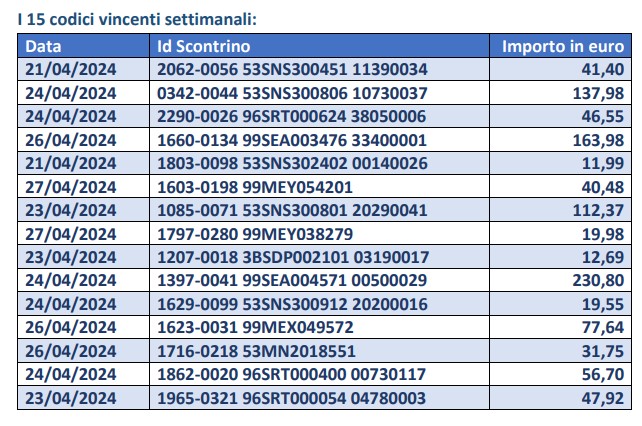Select receipt ID 1797-0280 99MEY038279
The width and height of the screenshot is (642, 426).
click(255, 234)
